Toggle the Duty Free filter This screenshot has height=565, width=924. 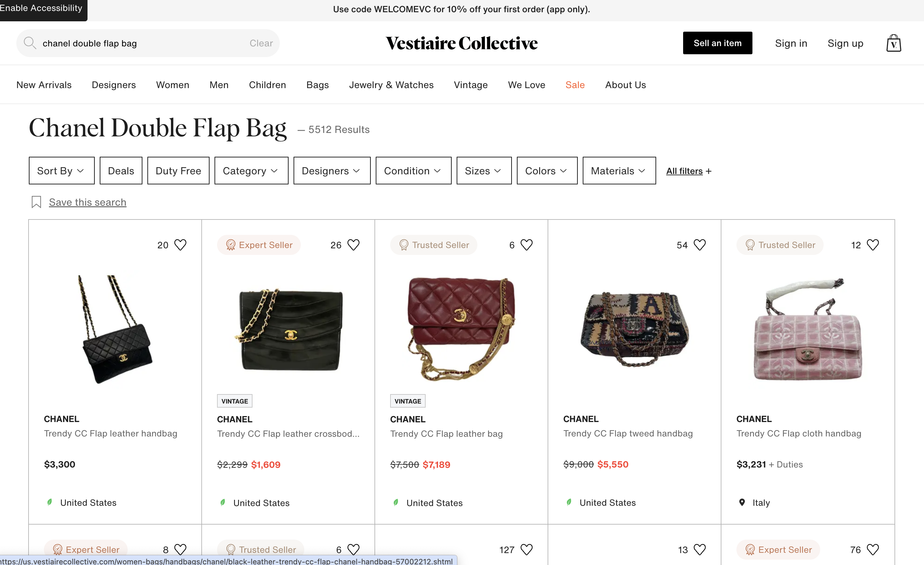tap(178, 171)
